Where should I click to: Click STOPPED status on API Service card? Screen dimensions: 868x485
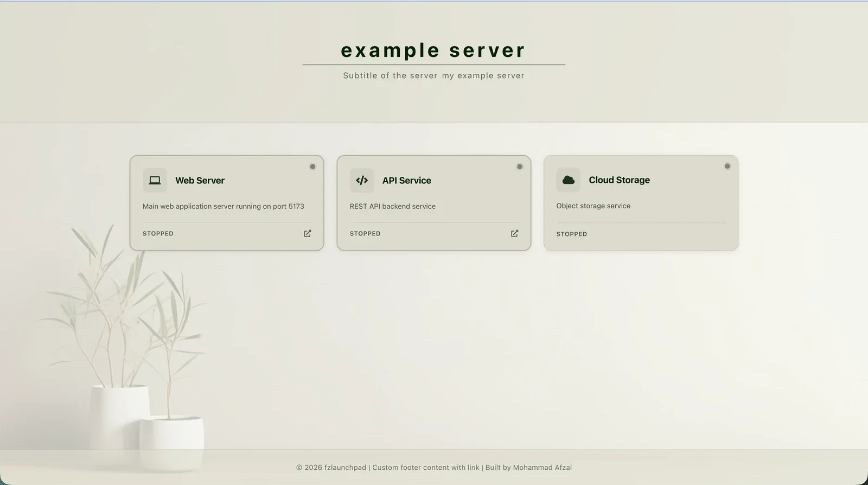[365, 234]
